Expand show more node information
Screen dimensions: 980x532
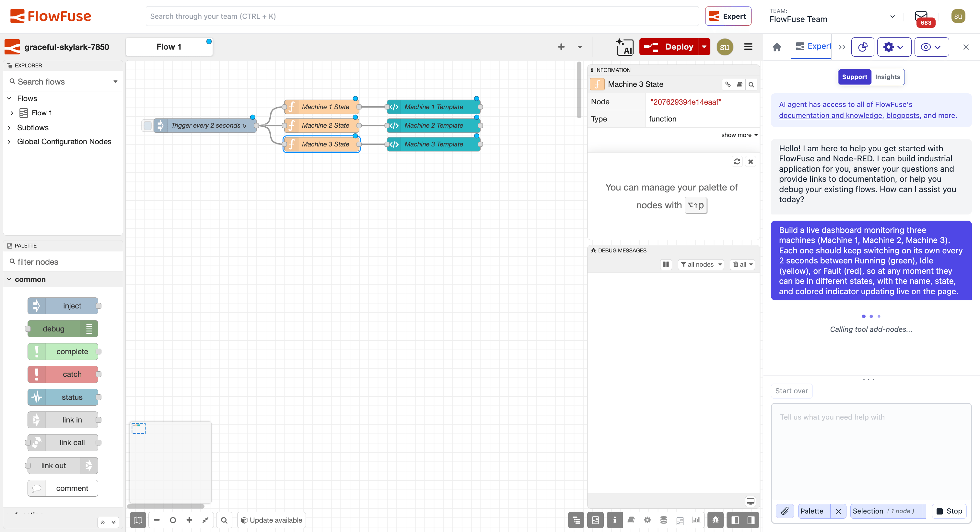(x=739, y=135)
